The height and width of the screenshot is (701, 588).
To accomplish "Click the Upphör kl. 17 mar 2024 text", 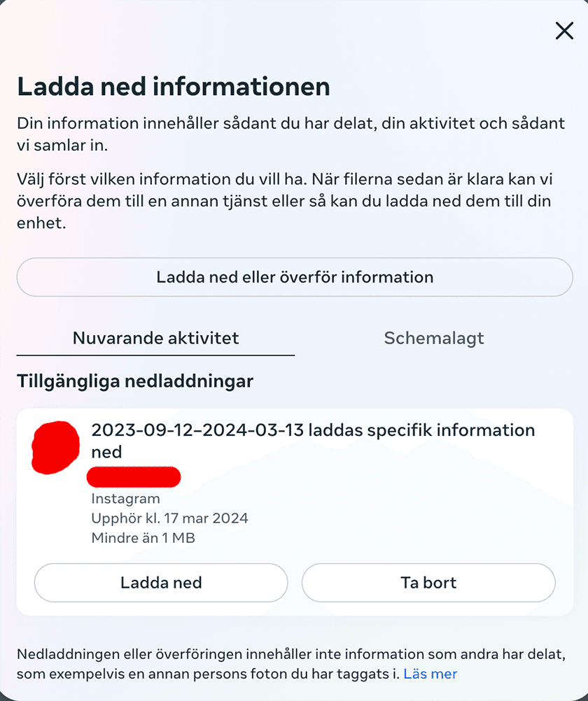I will (169, 518).
